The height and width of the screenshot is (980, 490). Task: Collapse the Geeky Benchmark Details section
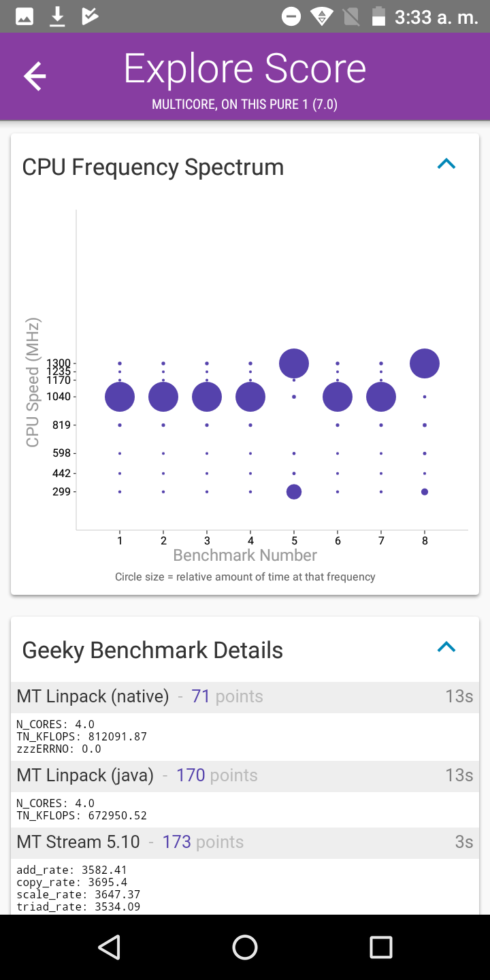click(446, 647)
